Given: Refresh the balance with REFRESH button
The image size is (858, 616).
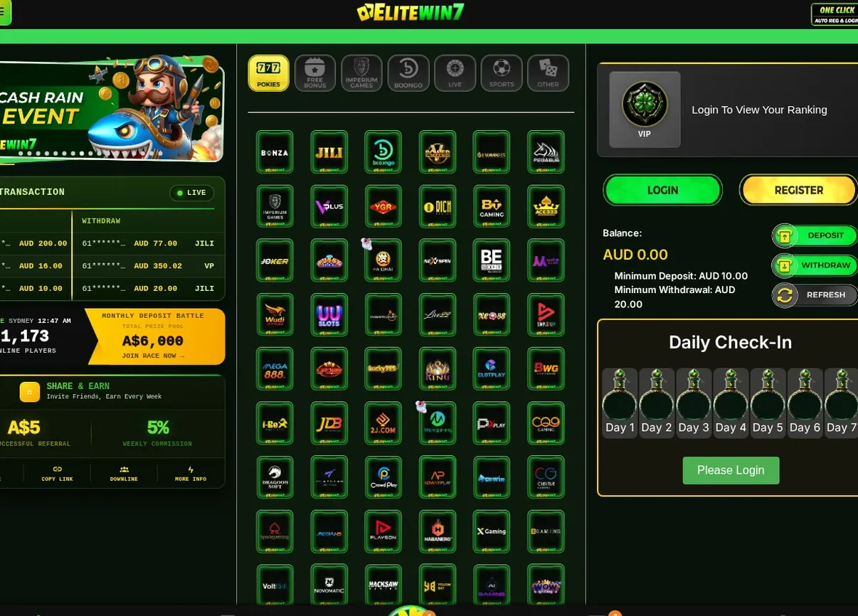Looking at the screenshot, I should coord(815,294).
